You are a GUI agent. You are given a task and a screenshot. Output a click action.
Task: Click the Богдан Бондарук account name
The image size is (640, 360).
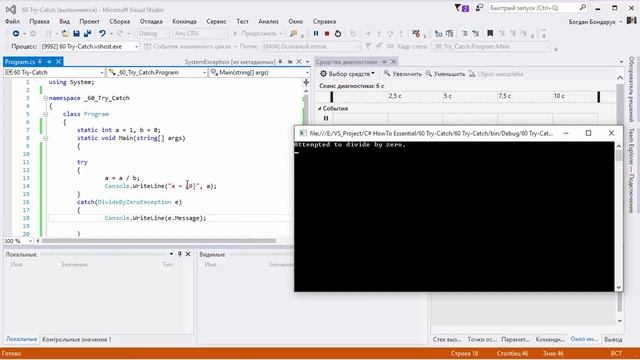pyautogui.click(x=592, y=22)
